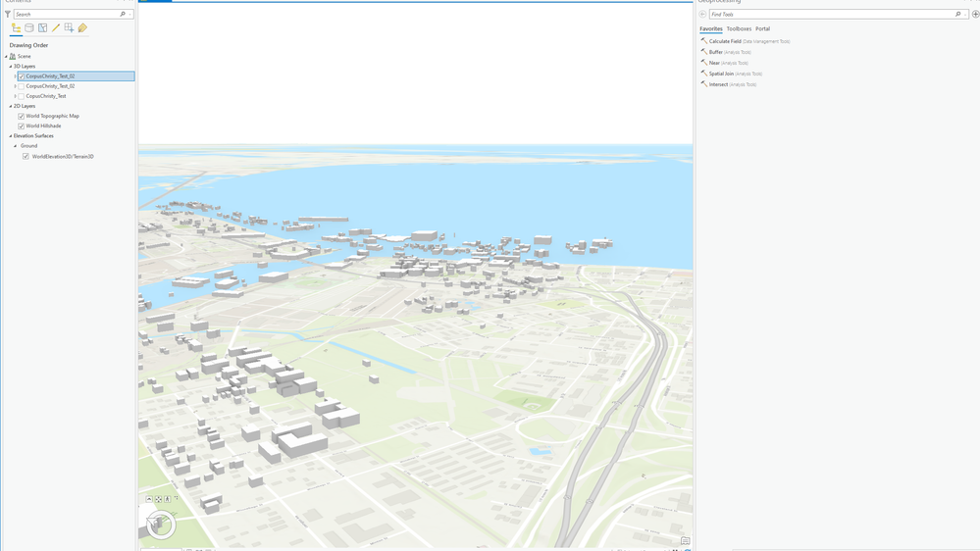
Task: Select List By Snapping icon
Action: point(69,28)
